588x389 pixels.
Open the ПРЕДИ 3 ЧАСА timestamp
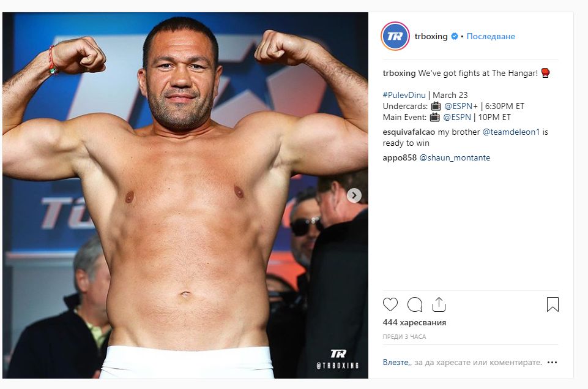click(404, 337)
